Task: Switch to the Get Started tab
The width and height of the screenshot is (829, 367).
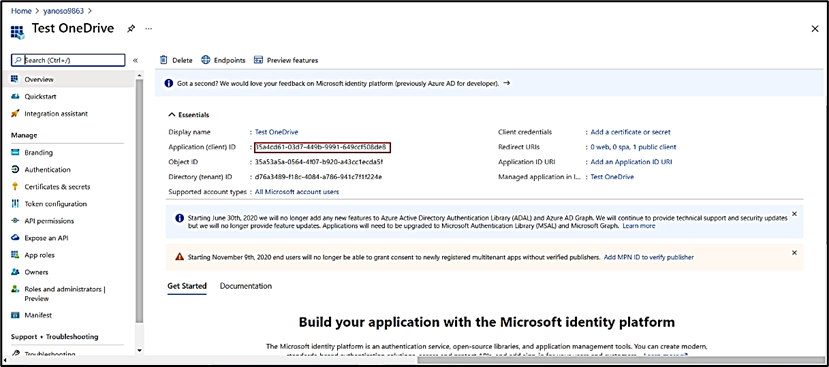Action: [187, 286]
